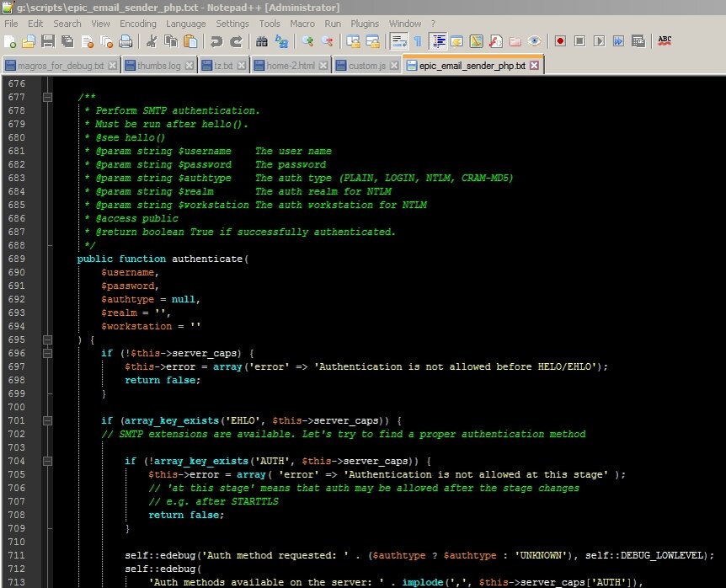The height and width of the screenshot is (588, 726).
Task: Playback the recorded macro
Action: 597,40
